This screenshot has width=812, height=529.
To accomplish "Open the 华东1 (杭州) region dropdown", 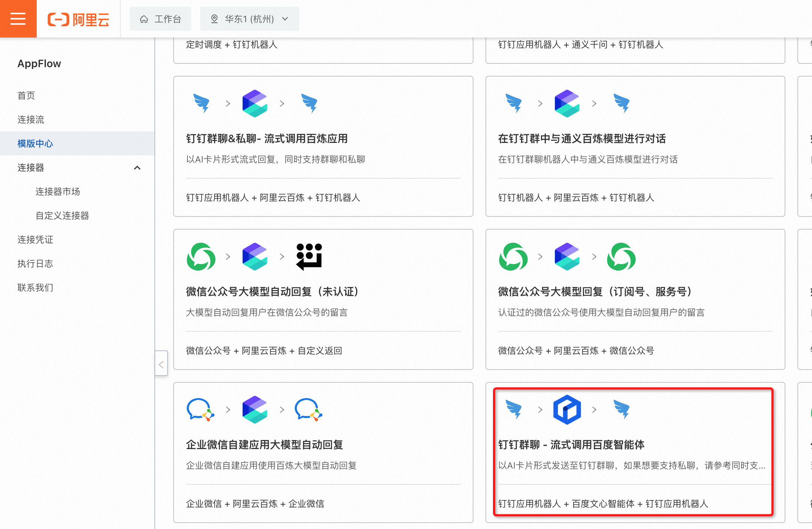I will point(249,19).
